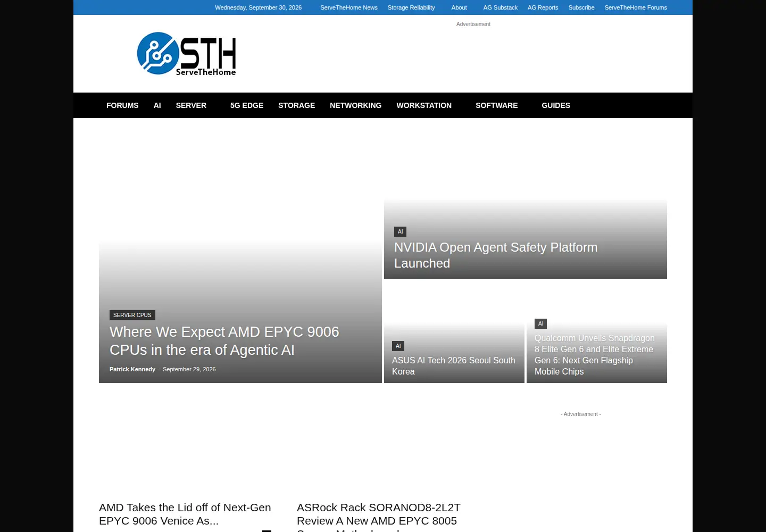
Task: Click the SERVER CPUS category tag
Action: [x=132, y=315]
